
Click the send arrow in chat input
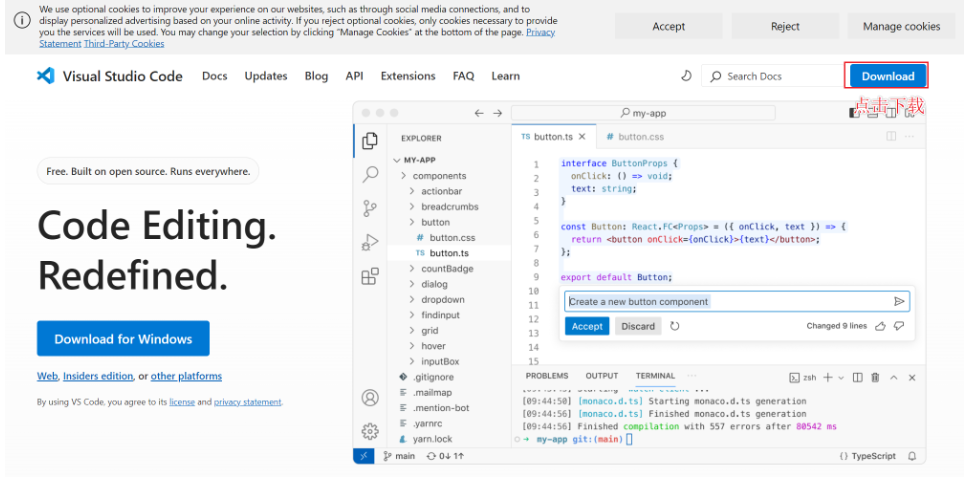pyautogui.click(x=899, y=301)
